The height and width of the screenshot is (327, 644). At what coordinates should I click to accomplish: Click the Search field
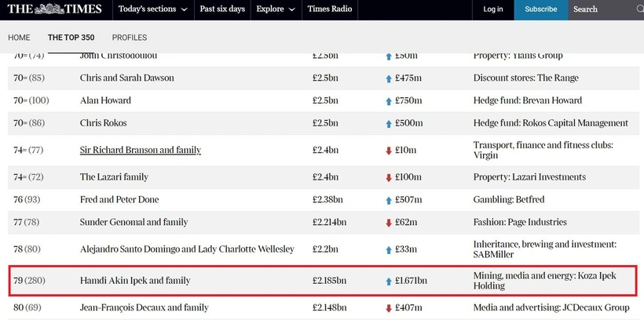[606, 9]
